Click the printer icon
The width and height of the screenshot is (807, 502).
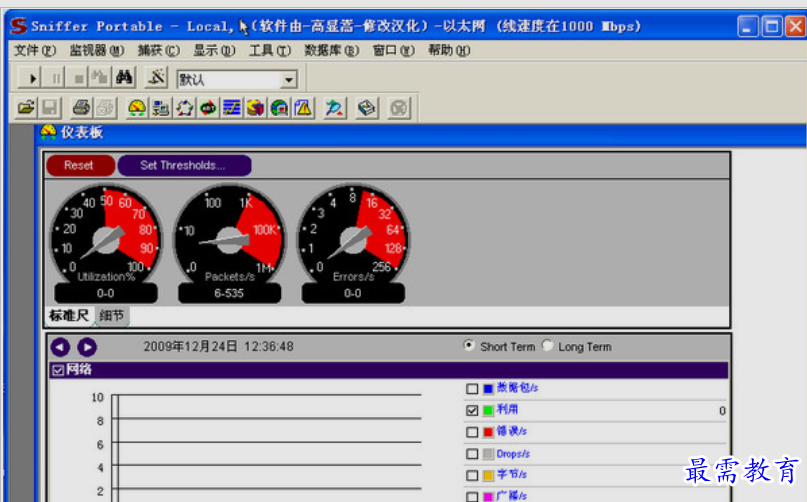click(81, 108)
